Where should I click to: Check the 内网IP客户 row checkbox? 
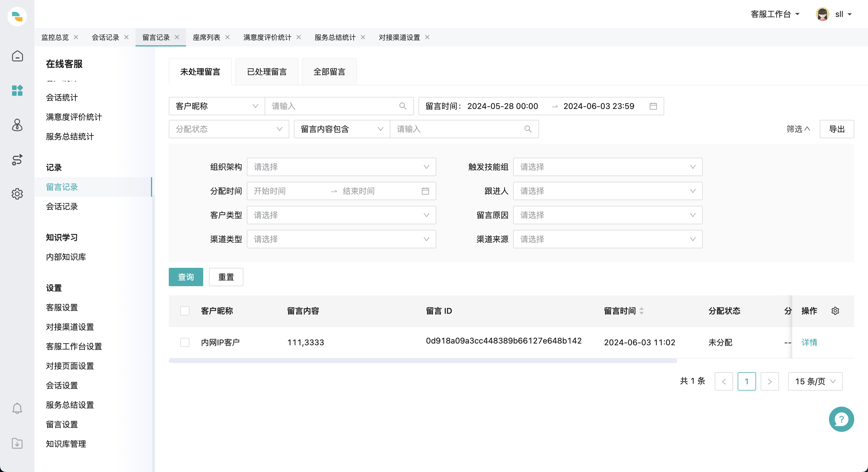tap(185, 342)
